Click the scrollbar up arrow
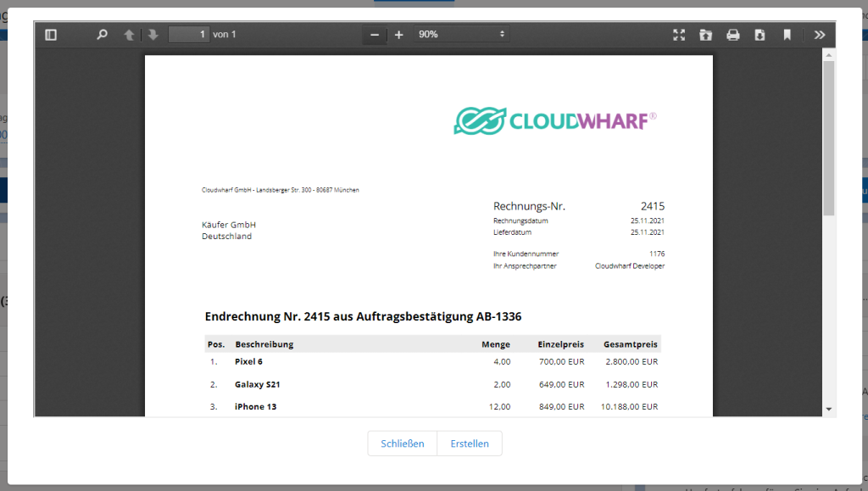Screen dimensions: 868x491 pos(829,55)
